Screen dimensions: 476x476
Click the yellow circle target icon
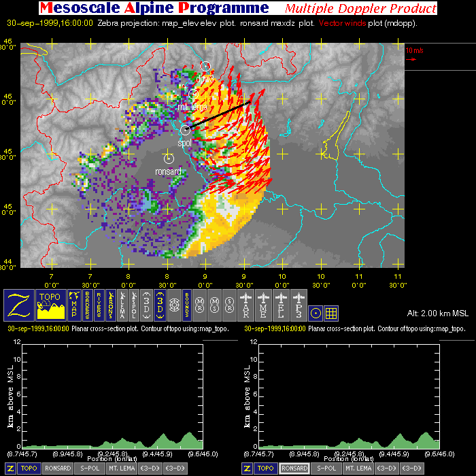316,313
